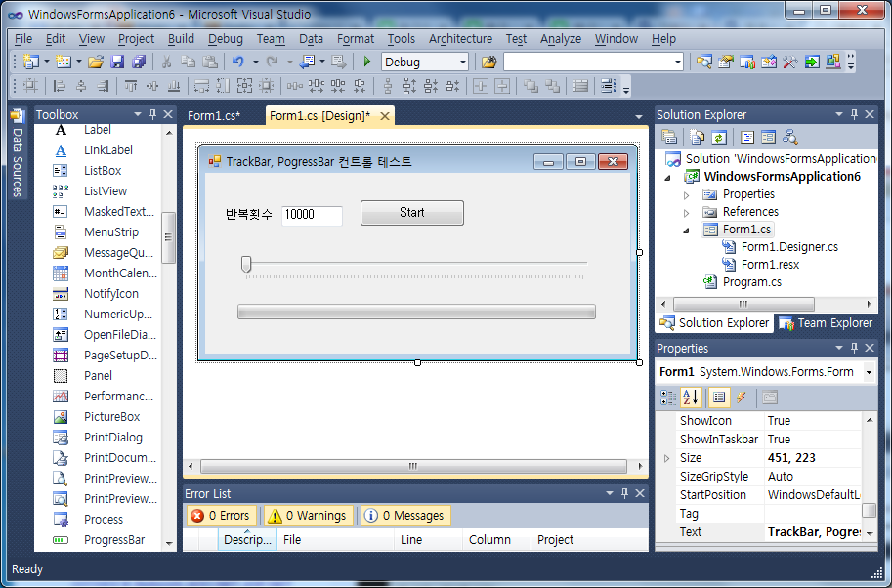Open the File menu
Image resolution: width=892 pixels, height=588 pixels.
click(23, 39)
